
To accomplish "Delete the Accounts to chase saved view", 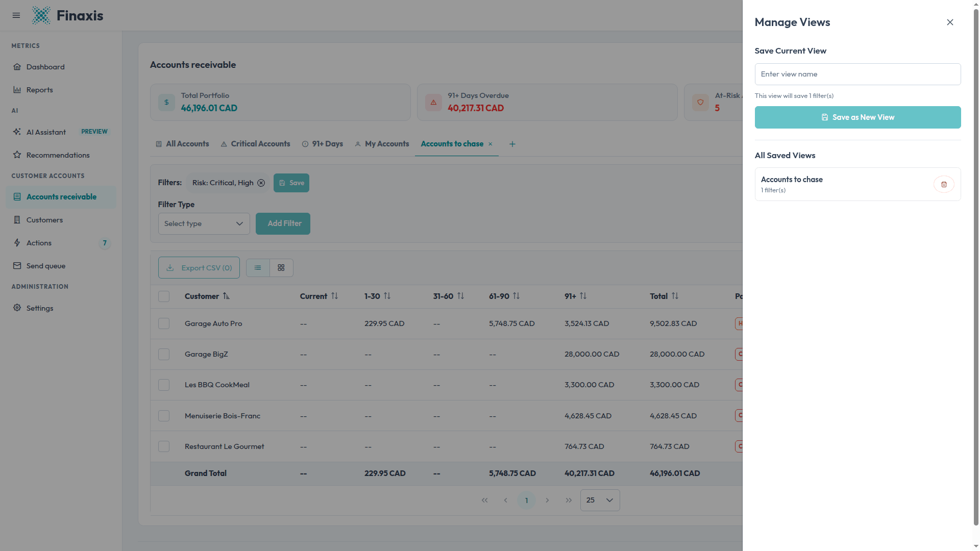I will tap(944, 185).
